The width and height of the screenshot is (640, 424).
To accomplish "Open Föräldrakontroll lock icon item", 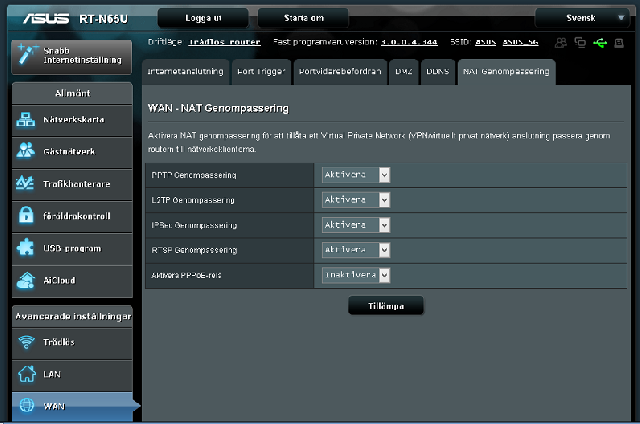I will pos(72,216).
